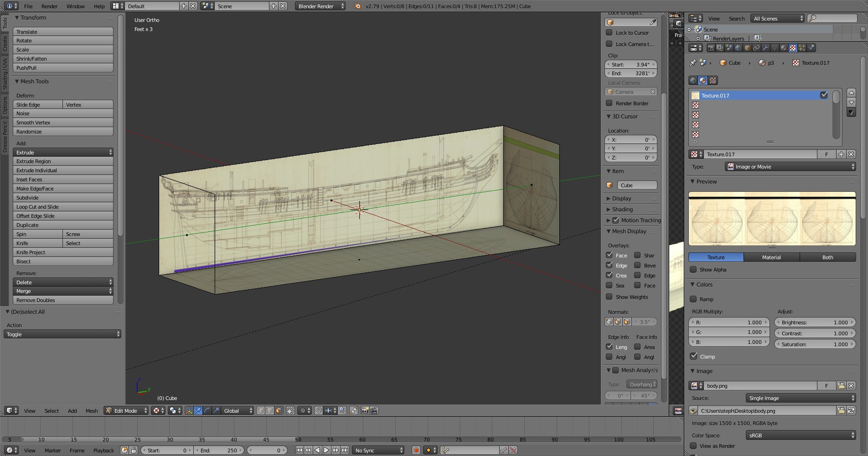This screenshot has width=868, height=456.
Task: Open the Object Data tab (triangle mesh icon)
Action: click(x=775, y=48)
